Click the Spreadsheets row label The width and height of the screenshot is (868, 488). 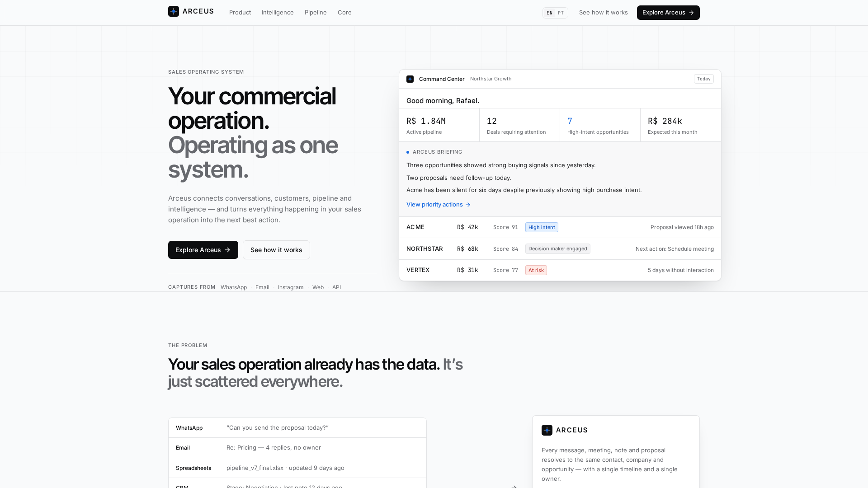(193, 468)
